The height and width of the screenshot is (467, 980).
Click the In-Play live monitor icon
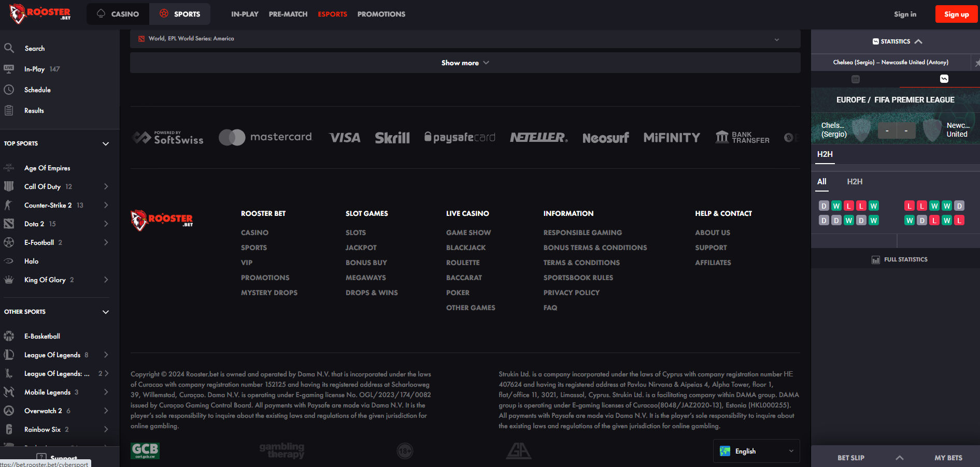pos(9,69)
